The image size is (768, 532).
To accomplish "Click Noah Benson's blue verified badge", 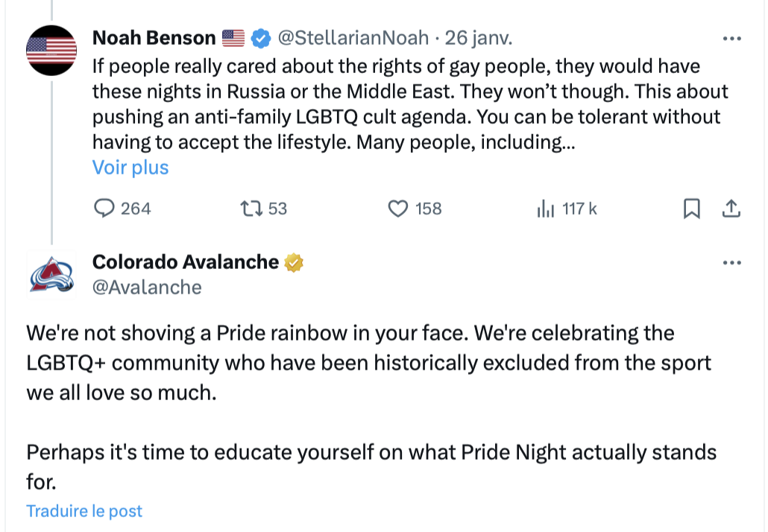I will (x=260, y=38).
